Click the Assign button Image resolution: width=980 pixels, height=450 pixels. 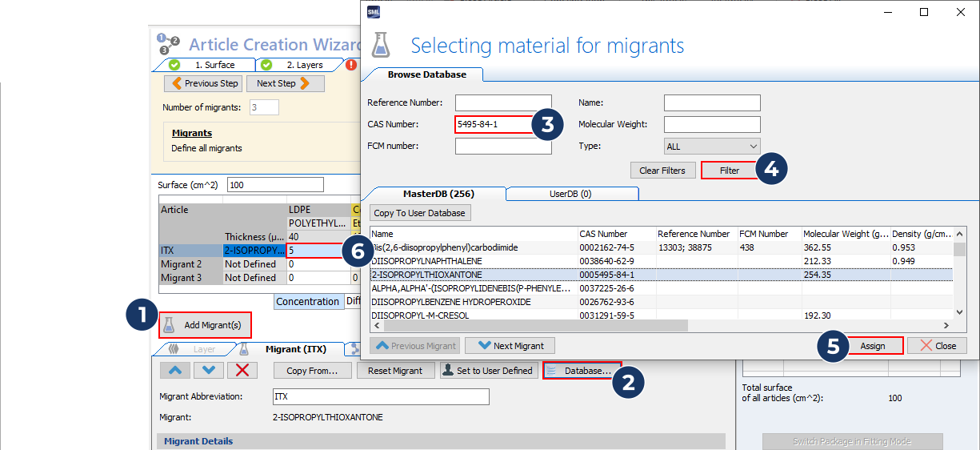tap(872, 346)
